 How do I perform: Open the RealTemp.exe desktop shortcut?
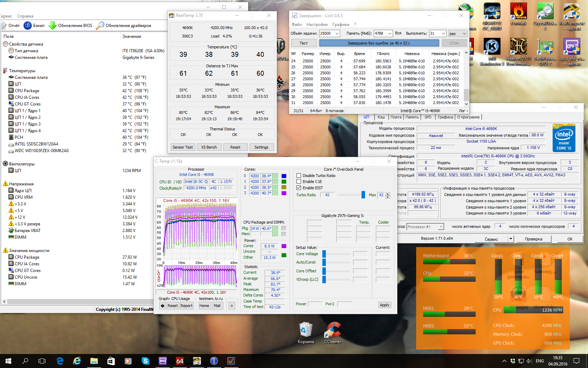[572, 16]
